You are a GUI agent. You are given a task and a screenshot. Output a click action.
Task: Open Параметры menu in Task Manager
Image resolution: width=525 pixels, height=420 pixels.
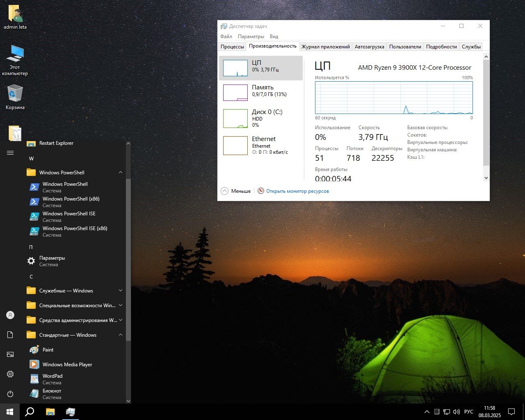[251, 37]
